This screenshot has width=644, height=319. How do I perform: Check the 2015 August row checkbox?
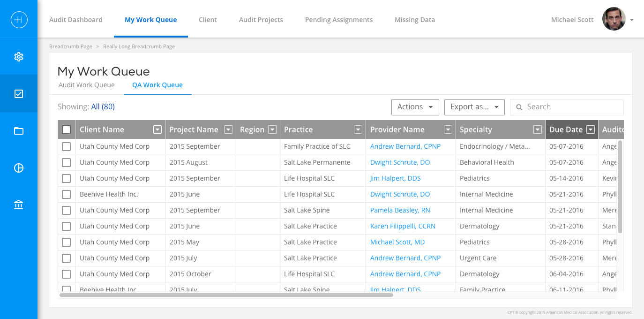pyautogui.click(x=66, y=162)
